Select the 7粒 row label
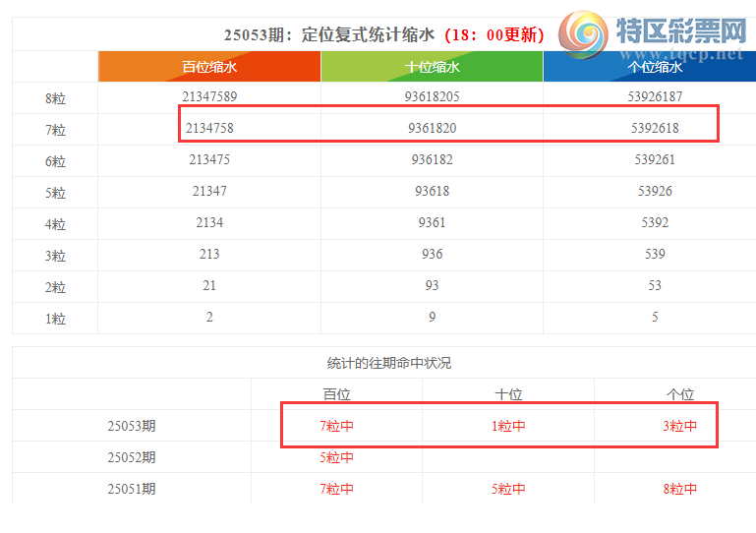 [x=55, y=130]
